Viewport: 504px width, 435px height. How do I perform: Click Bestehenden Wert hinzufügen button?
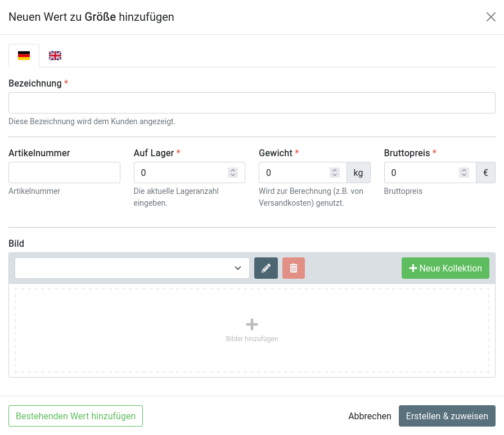[x=75, y=416]
